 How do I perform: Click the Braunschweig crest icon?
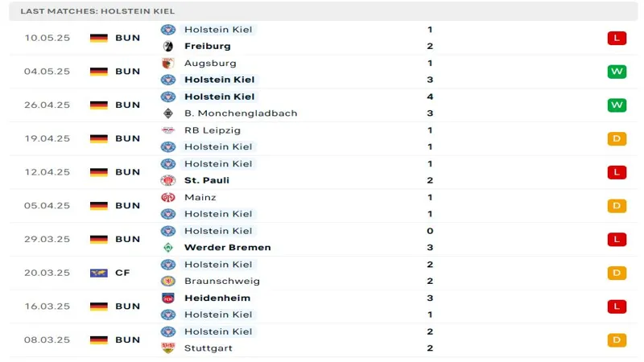(168, 282)
